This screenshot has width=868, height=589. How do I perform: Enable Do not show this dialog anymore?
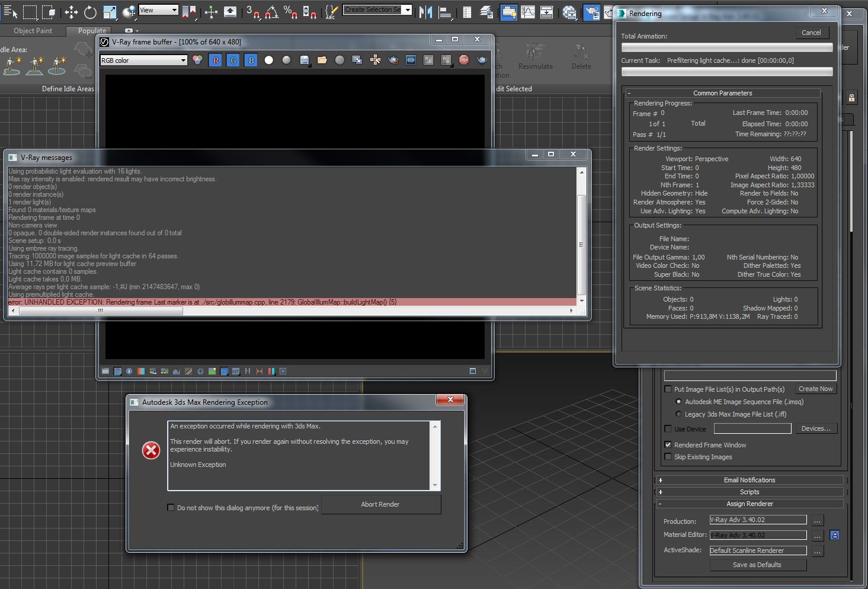(x=171, y=507)
